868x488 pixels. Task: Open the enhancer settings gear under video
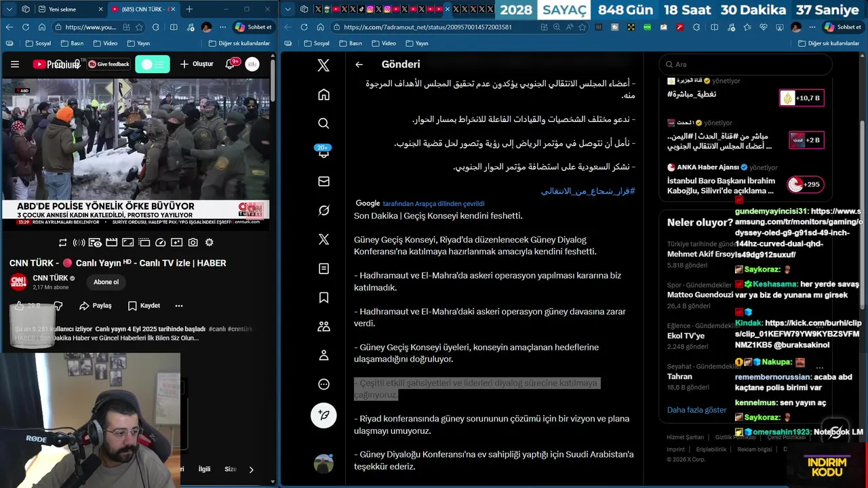209,243
